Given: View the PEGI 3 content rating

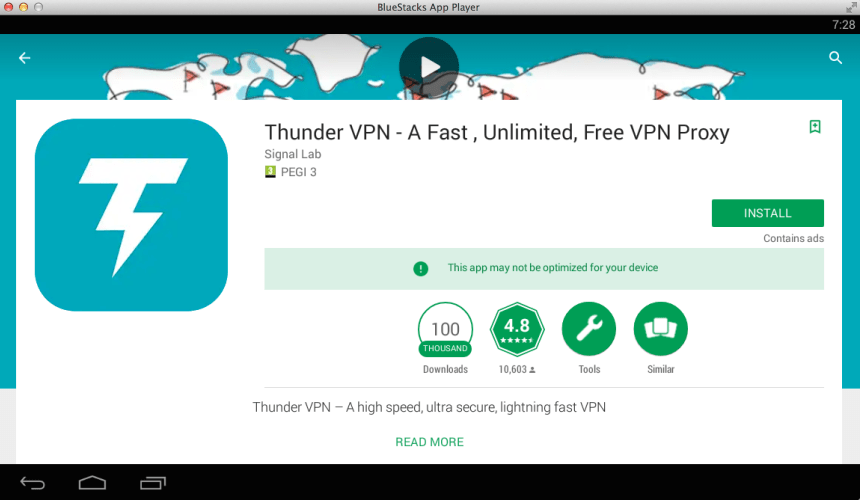Looking at the screenshot, I should (291, 172).
